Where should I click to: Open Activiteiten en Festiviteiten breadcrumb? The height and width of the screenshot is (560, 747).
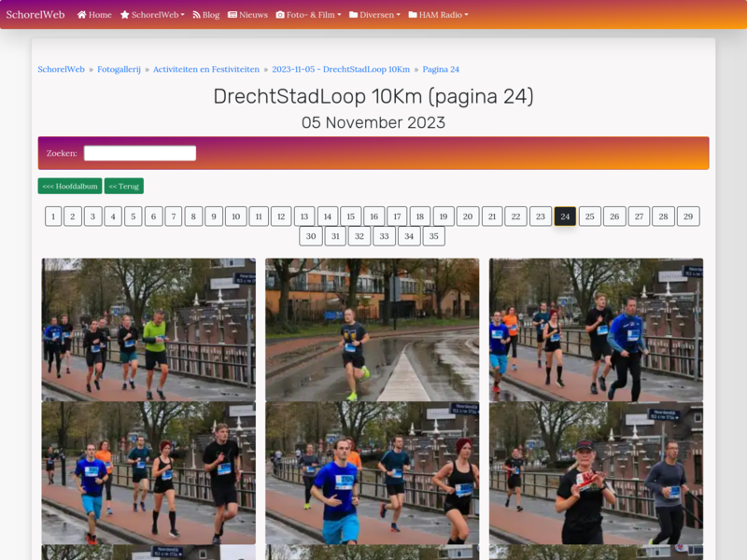pos(206,69)
